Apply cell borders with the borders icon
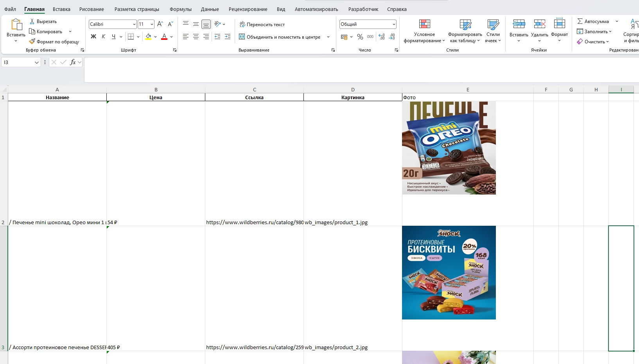Screen dimensions: 639x364 [131, 37]
